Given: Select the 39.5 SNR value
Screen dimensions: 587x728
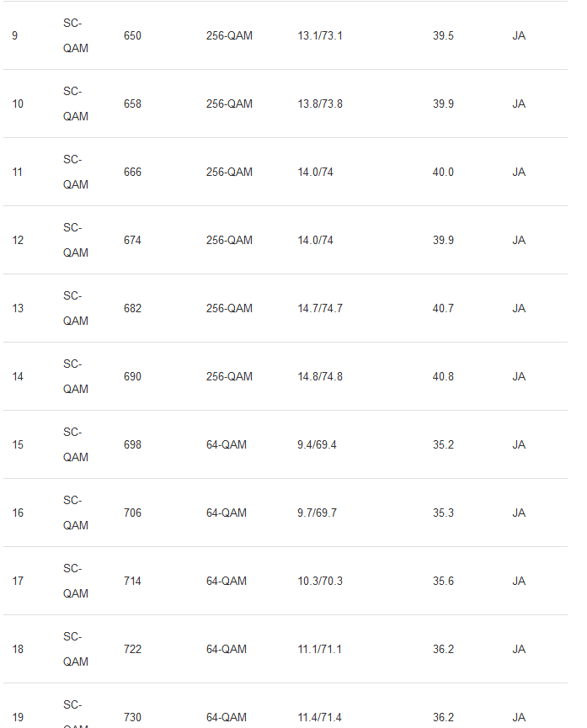Looking at the screenshot, I should click(443, 36).
